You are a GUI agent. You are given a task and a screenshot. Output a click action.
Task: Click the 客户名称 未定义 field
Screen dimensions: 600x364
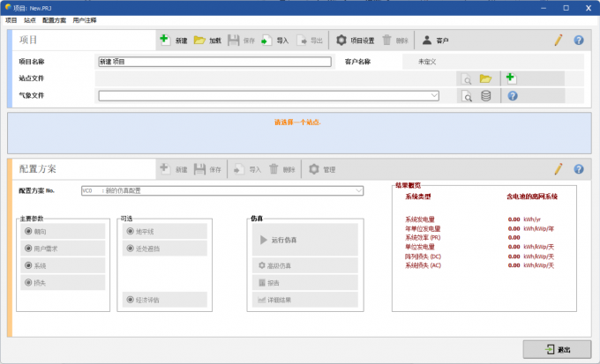[x=493, y=62]
